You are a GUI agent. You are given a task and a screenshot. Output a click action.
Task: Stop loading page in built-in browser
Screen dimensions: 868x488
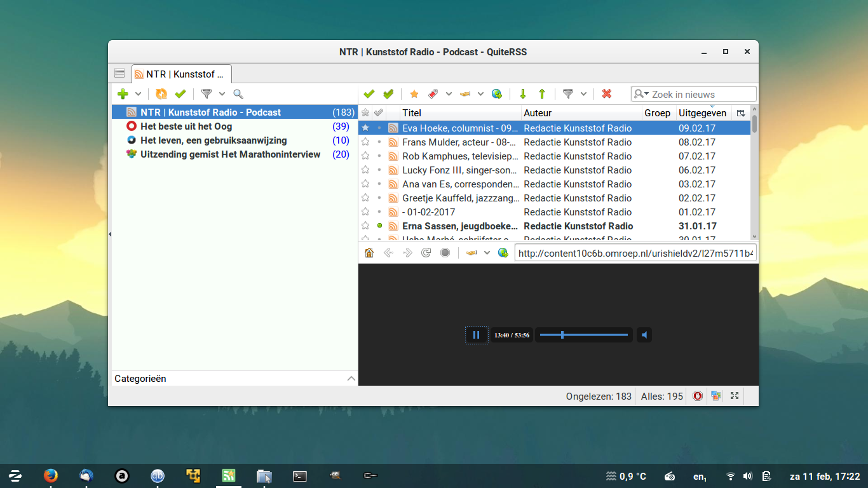[445, 253]
